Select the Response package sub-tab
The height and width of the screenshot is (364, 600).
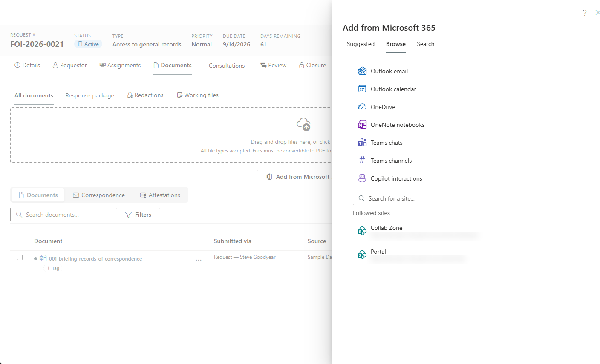[x=90, y=95]
